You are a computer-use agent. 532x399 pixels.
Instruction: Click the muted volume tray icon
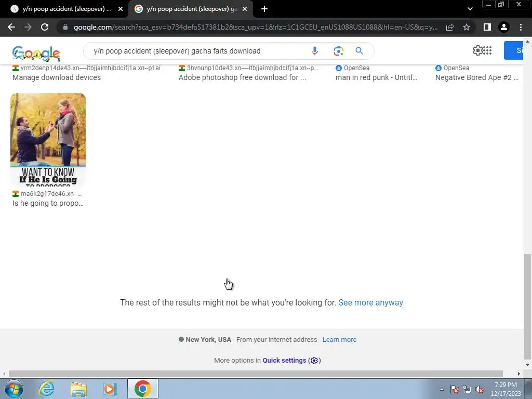point(480,389)
